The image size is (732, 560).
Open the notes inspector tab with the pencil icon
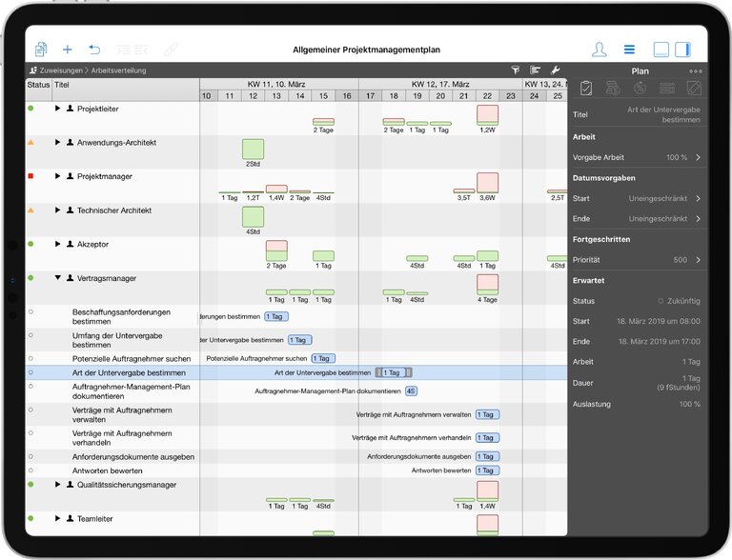[x=694, y=89]
